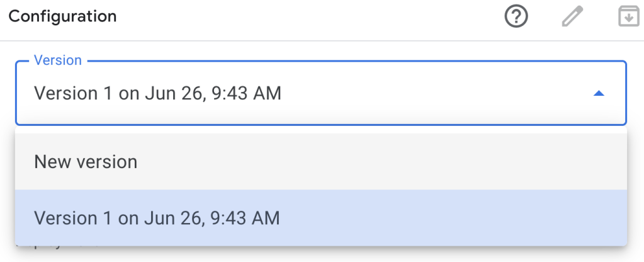Screen dimensions: 644x262
Task: Collapse the Version dropdown using the blue triangle
Action: 599,94
